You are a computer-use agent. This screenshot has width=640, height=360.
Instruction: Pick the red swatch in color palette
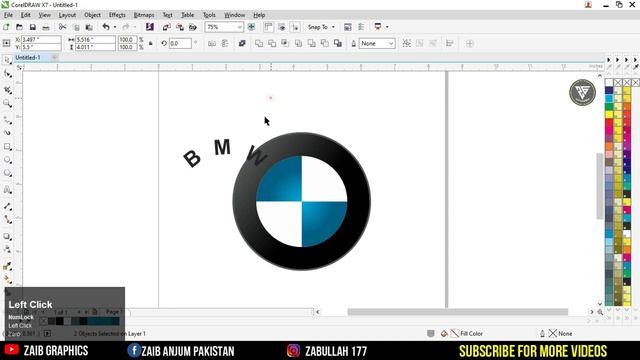pos(609,122)
